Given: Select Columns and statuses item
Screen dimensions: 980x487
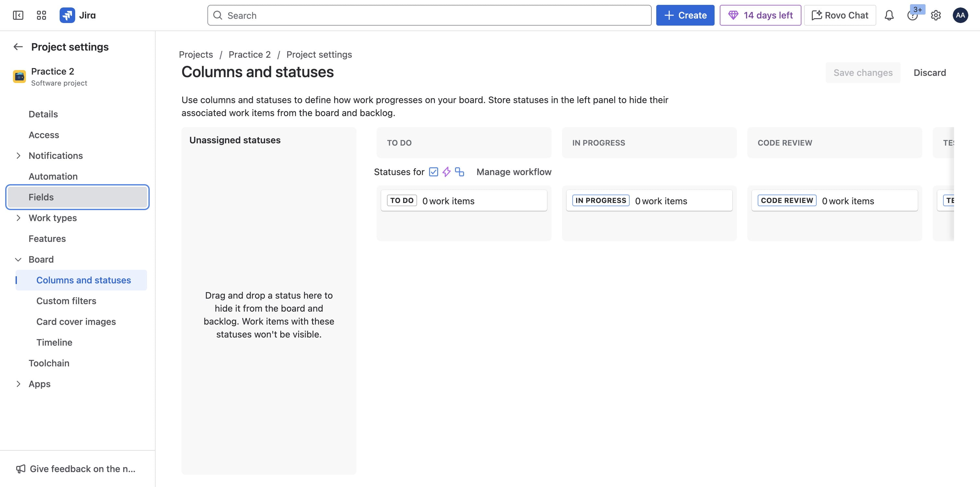Looking at the screenshot, I should (81, 280).
